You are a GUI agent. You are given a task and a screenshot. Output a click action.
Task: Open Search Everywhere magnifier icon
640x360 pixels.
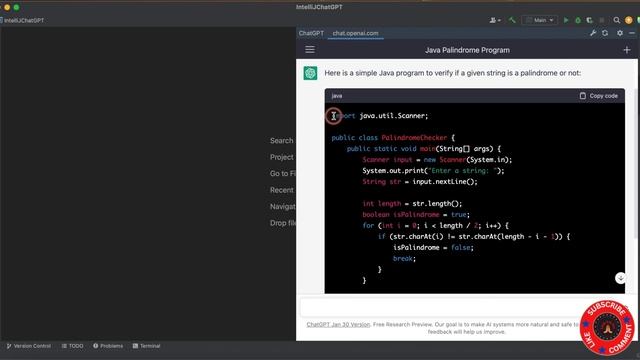tap(616, 20)
